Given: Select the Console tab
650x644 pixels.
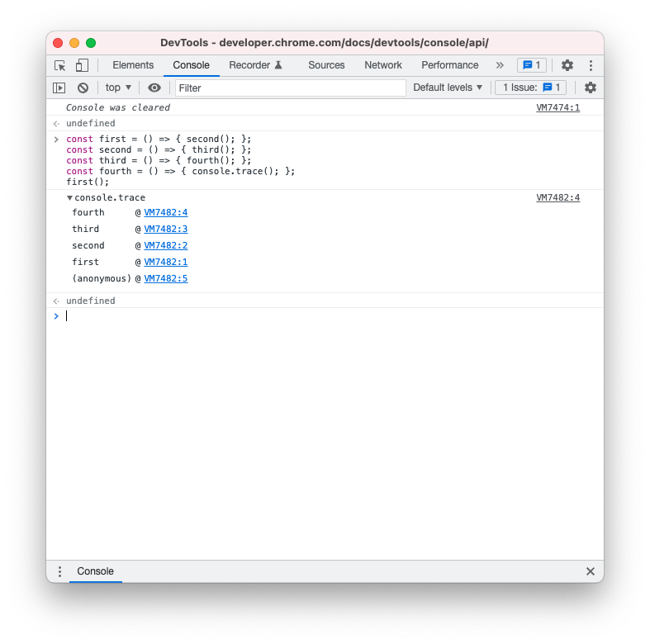Looking at the screenshot, I should 191,65.
